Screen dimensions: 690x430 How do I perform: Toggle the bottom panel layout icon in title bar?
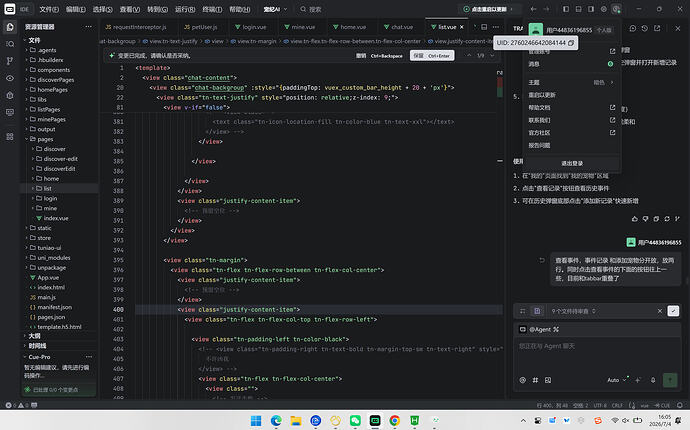(579, 9)
